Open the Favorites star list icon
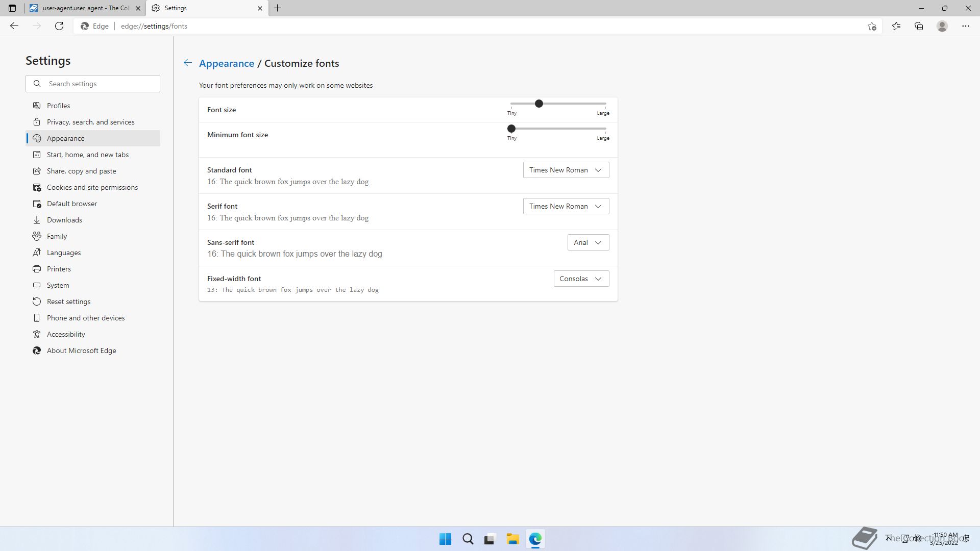Image resolution: width=980 pixels, height=551 pixels. click(x=896, y=26)
